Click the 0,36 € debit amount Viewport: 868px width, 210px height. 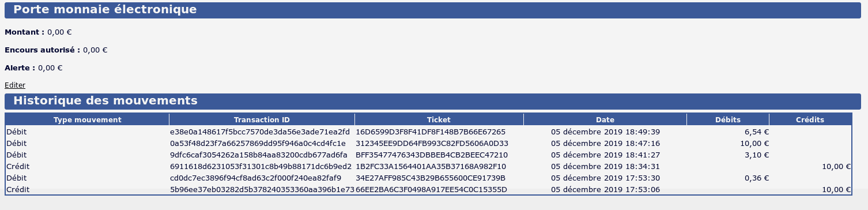click(757, 178)
